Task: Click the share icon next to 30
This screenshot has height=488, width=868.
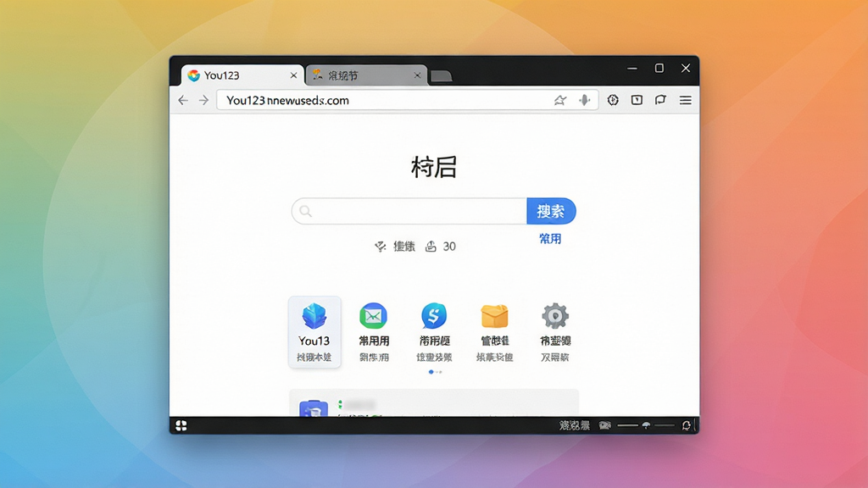Action: 431,247
